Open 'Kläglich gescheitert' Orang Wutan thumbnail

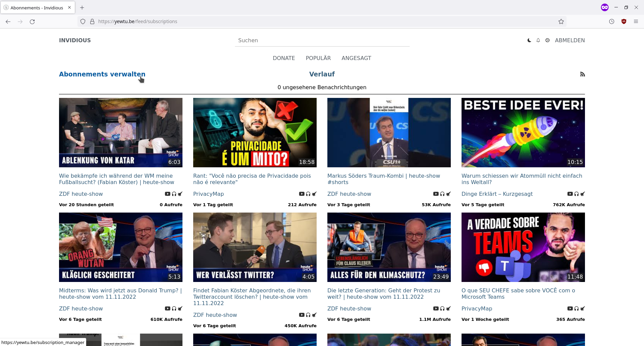click(x=121, y=247)
